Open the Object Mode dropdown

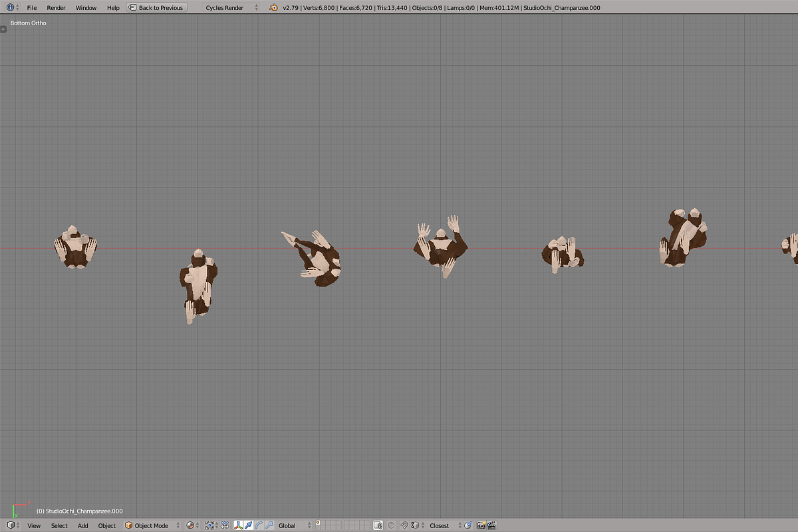(152, 525)
